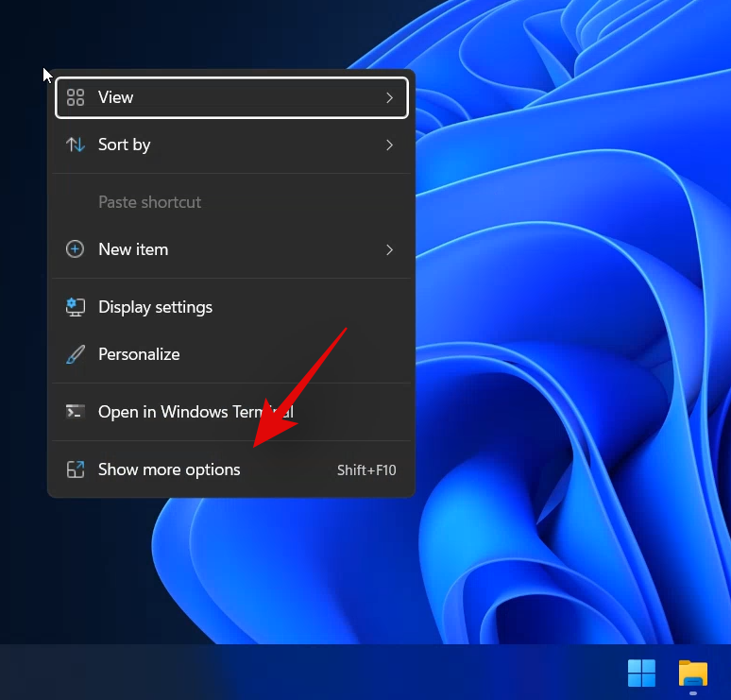This screenshot has width=731, height=700.
Task: Expand the Sort by submenu arrow
Action: [x=389, y=145]
